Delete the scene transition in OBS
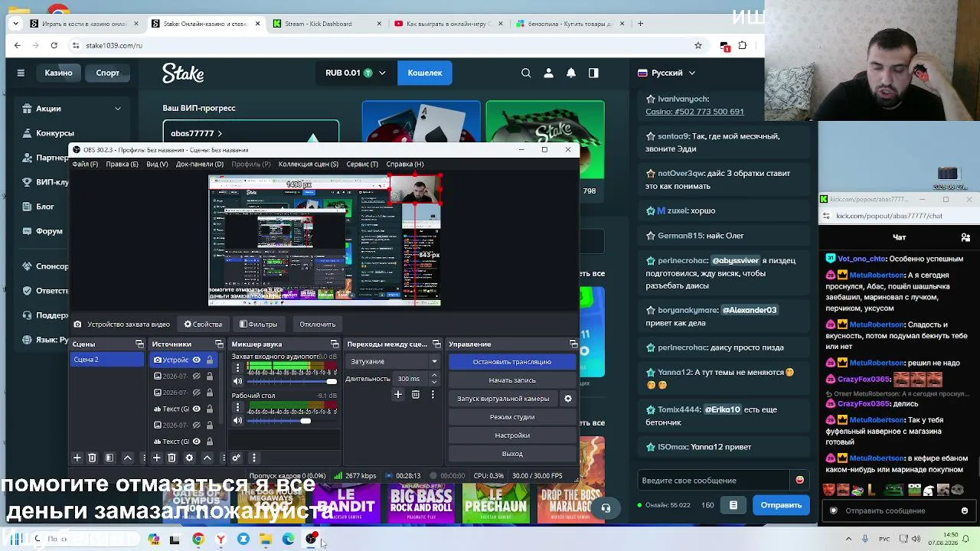 coord(416,394)
